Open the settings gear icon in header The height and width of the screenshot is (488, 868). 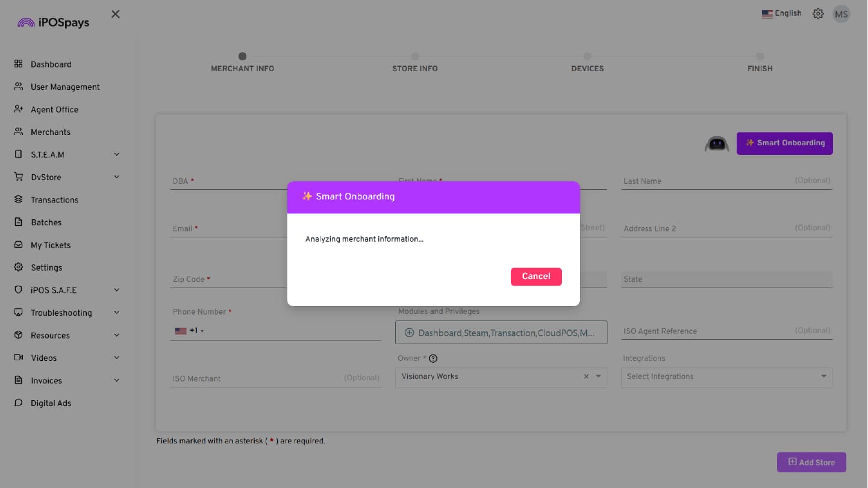tap(817, 14)
